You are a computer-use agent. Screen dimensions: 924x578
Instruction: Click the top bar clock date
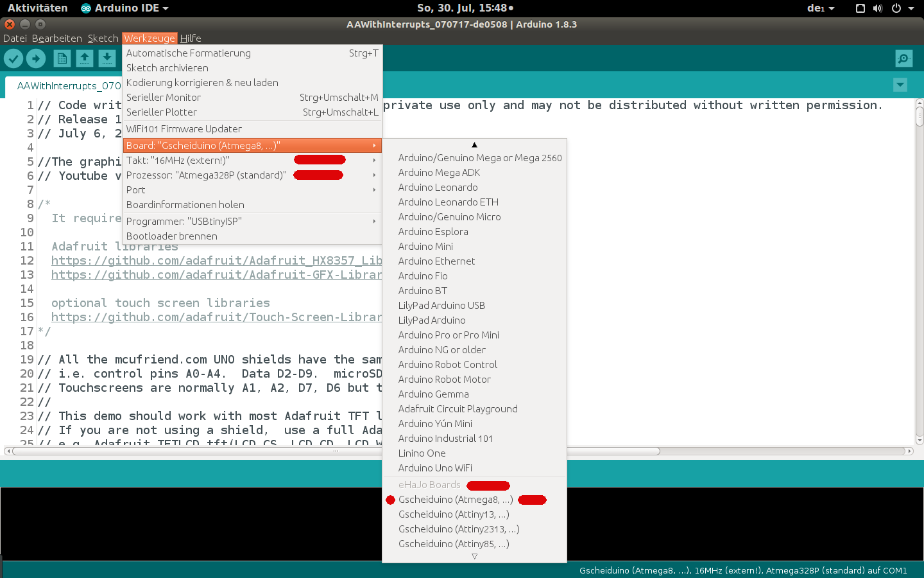pos(465,8)
